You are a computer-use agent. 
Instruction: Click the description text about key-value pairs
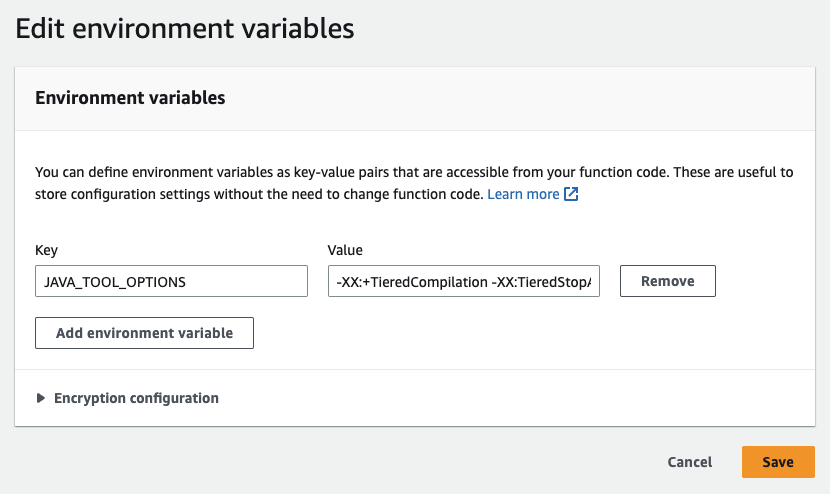(300, 172)
